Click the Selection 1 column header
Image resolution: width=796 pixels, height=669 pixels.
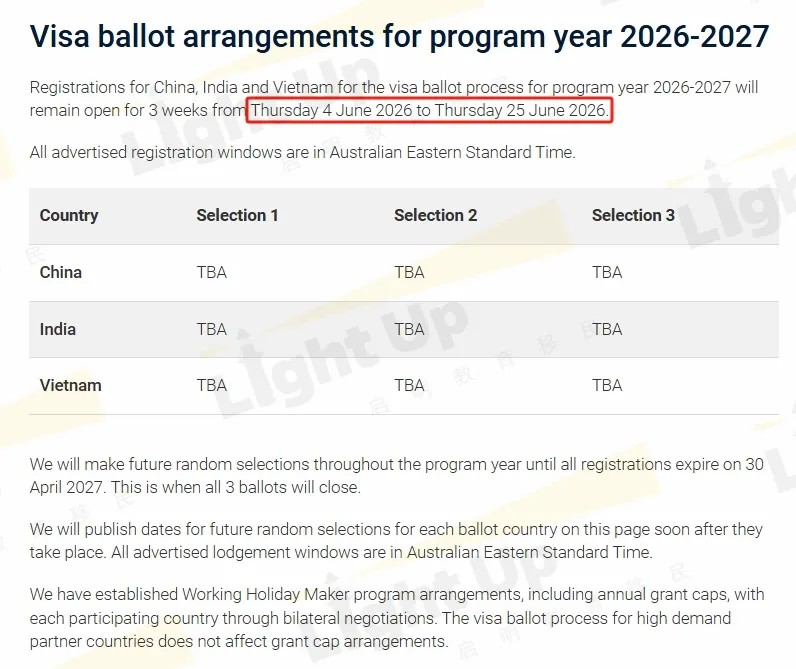(237, 215)
